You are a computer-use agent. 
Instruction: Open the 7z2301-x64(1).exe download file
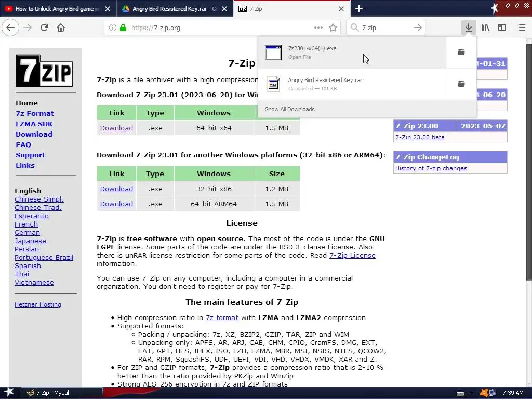click(352, 52)
